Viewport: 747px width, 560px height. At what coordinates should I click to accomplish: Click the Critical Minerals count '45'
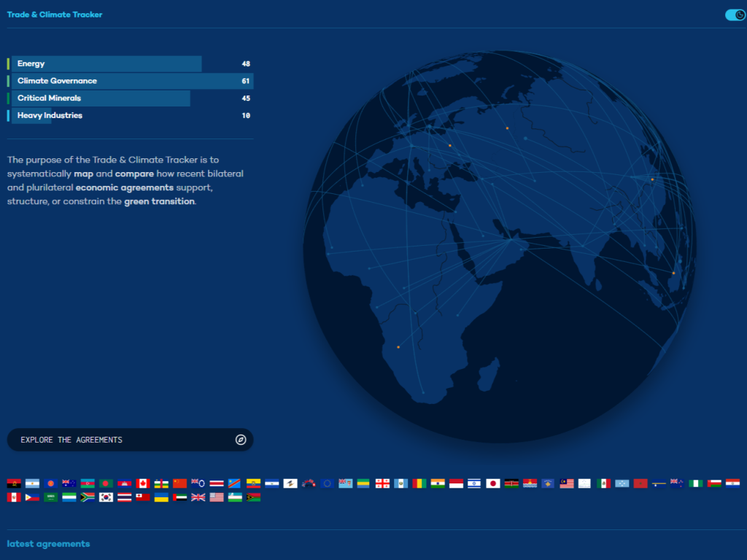click(246, 98)
